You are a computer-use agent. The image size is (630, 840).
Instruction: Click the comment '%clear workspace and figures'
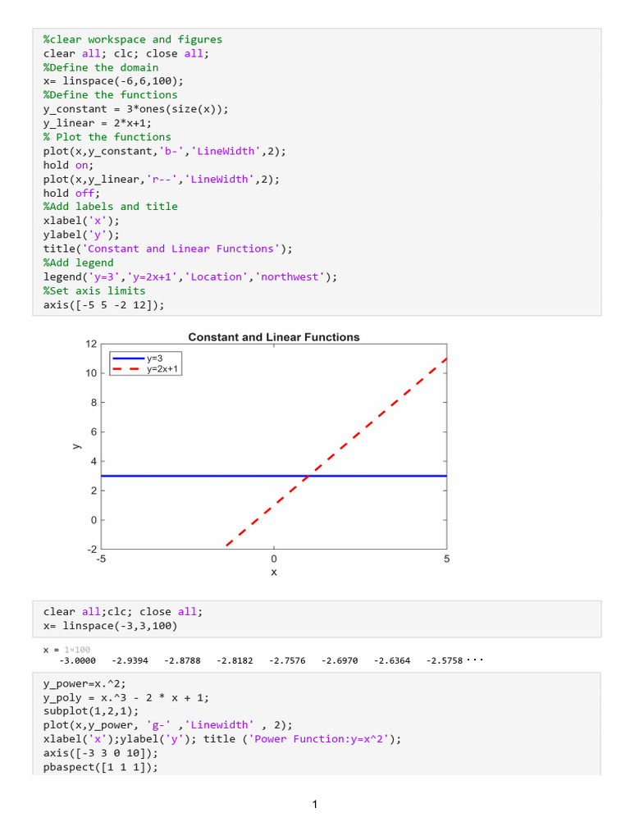[132, 39]
